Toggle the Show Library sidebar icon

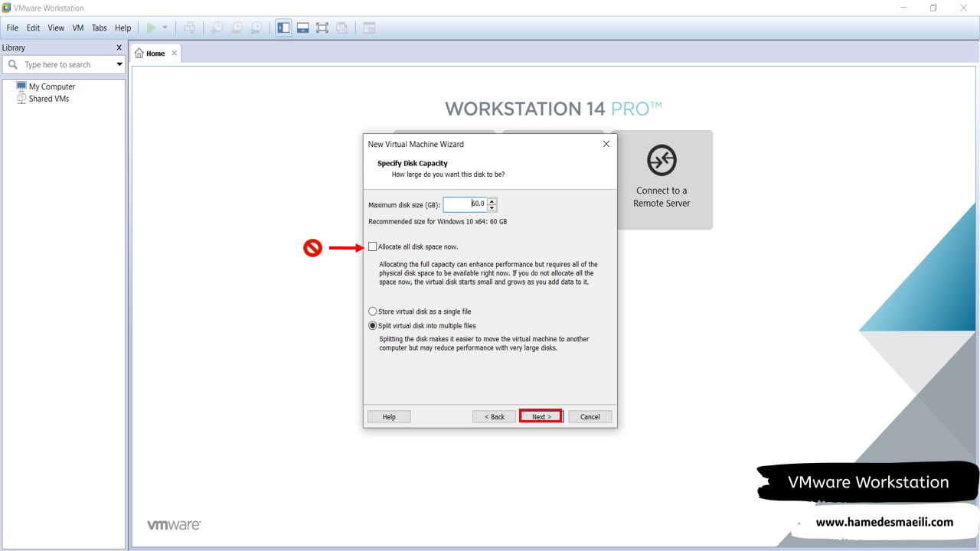[283, 28]
